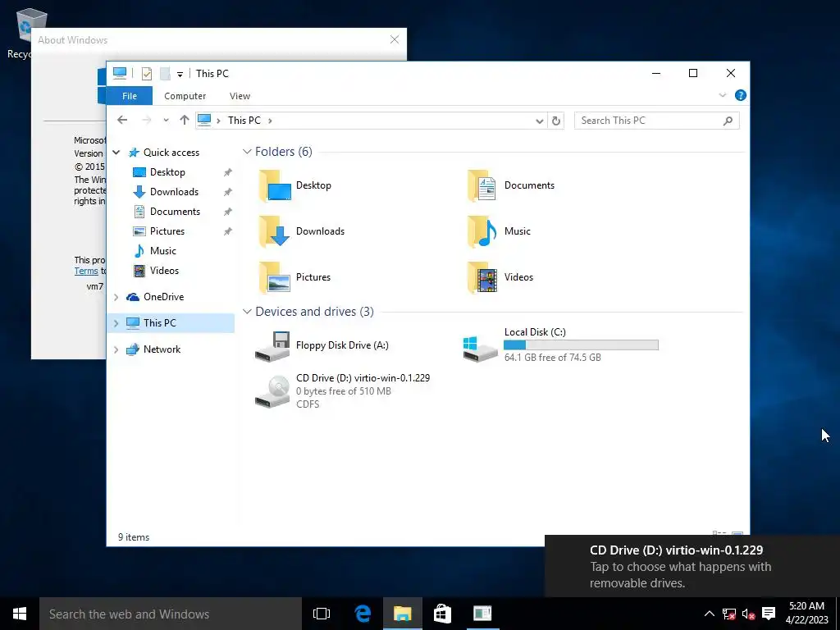The width and height of the screenshot is (840, 630).
Task: Select the Local Disk (C:) drive
Action: point(560,345)
